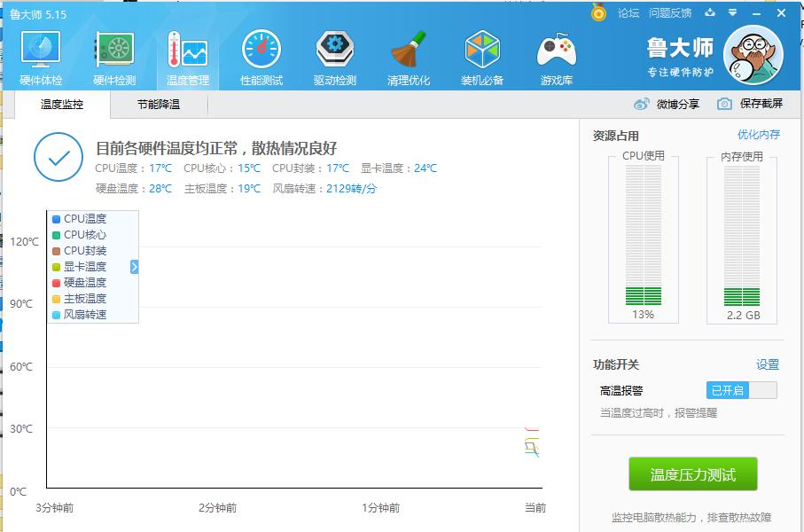Screen dimensions: 804x532
Task: Open the 论坛 forum link
Action: [x=628, y=13]
